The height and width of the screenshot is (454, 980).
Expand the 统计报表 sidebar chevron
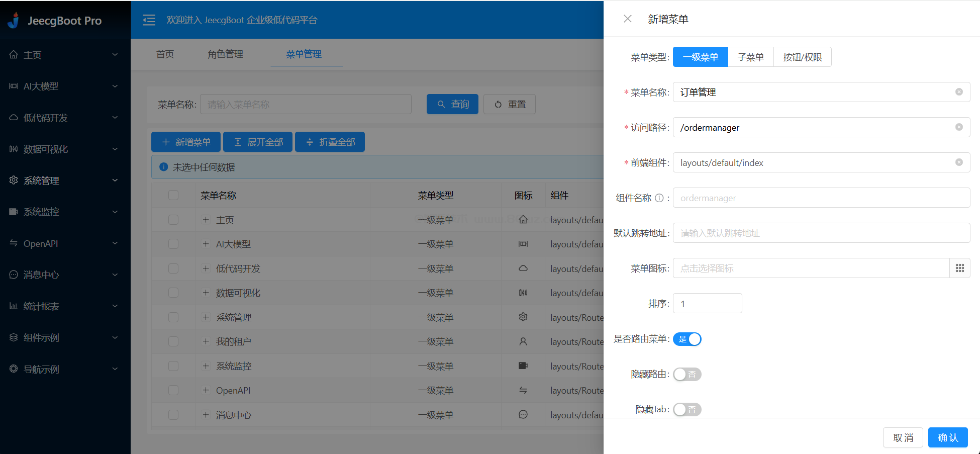point(115,306)
